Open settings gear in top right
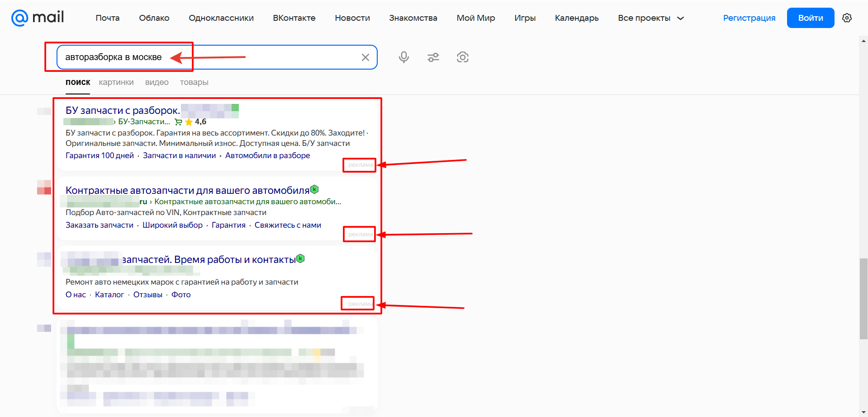This screenshot has width=868, height=417. (x=847, y=18)
